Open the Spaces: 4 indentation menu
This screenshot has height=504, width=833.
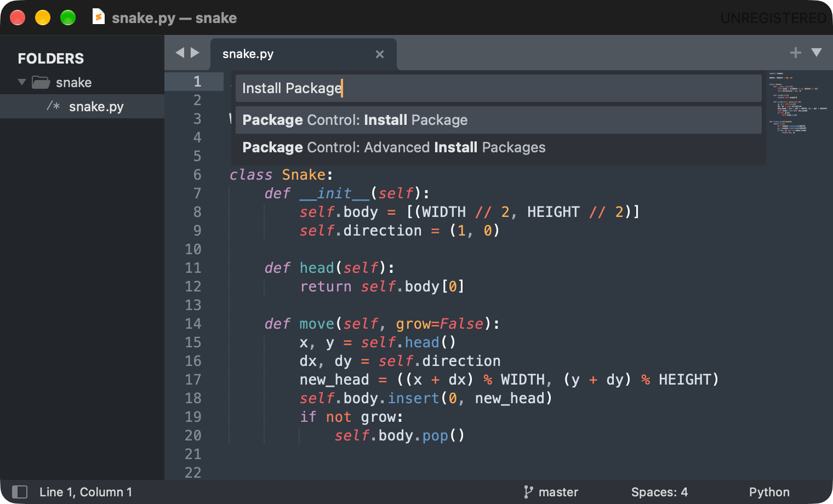(x=659, y=492)
